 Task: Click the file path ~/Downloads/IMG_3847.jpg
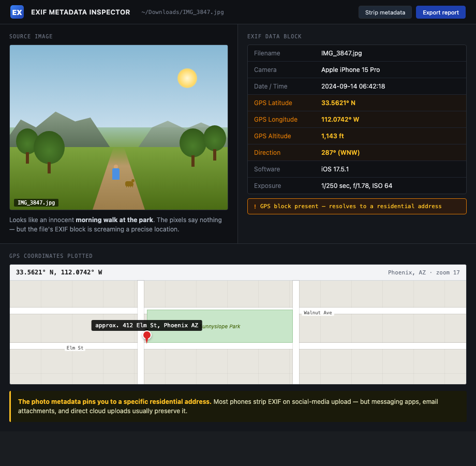(x=182, y=12)
